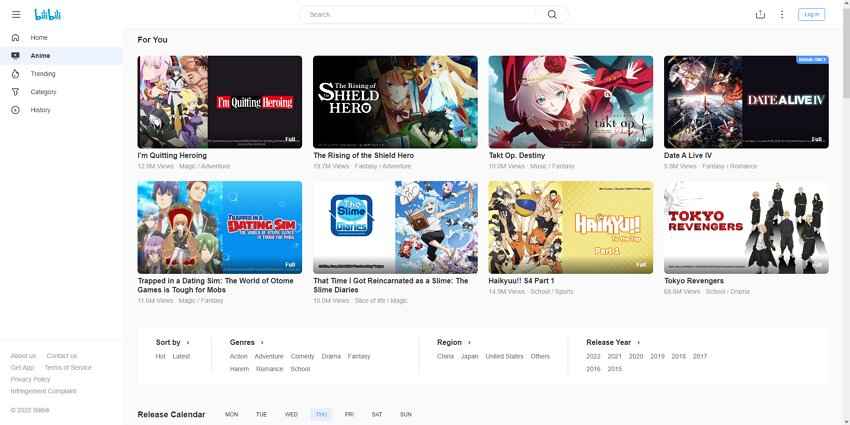Open Tokyo Revengers thumbnail

746,227
